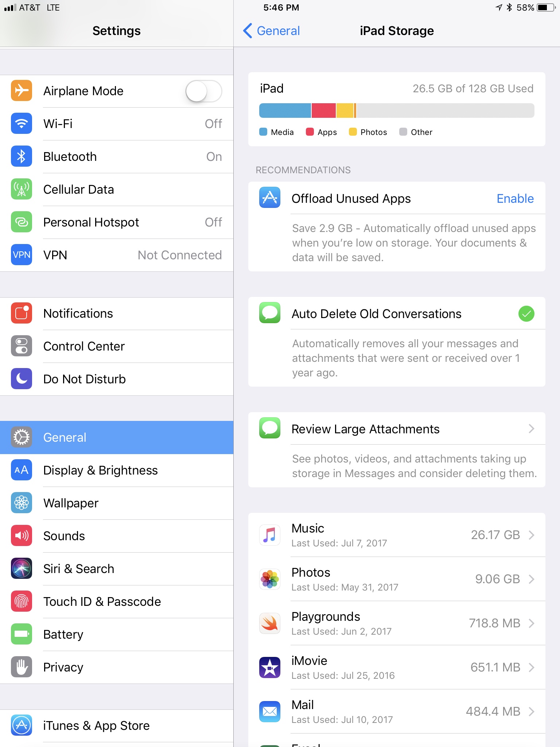Expand Review Large Attachments chevron

[532, 429]
